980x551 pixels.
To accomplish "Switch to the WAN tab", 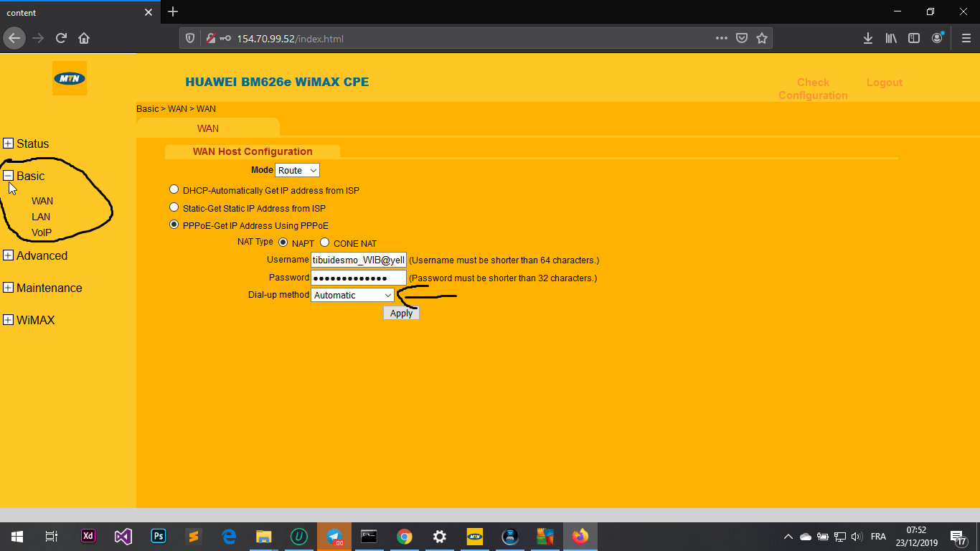I will (208, 128).
